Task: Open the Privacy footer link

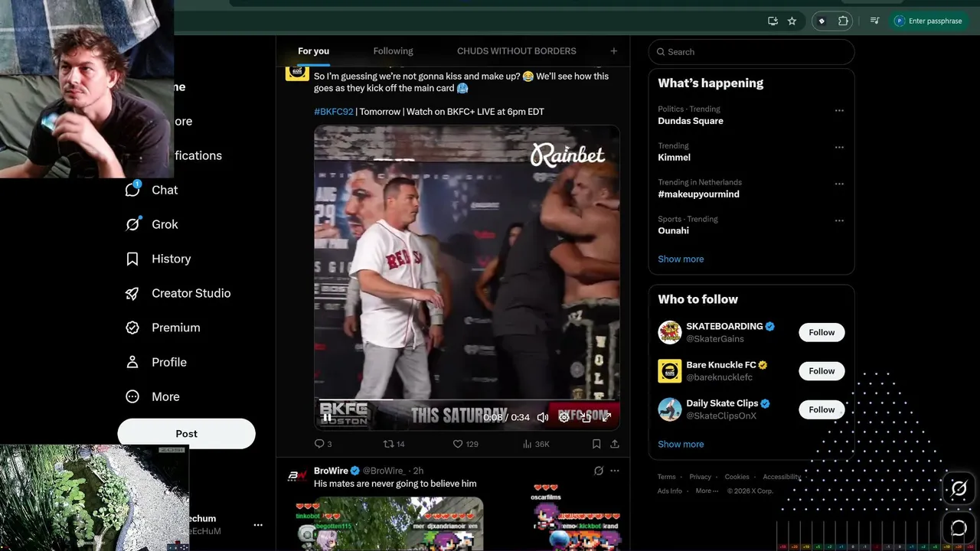Action: click(x=700, y=477)
